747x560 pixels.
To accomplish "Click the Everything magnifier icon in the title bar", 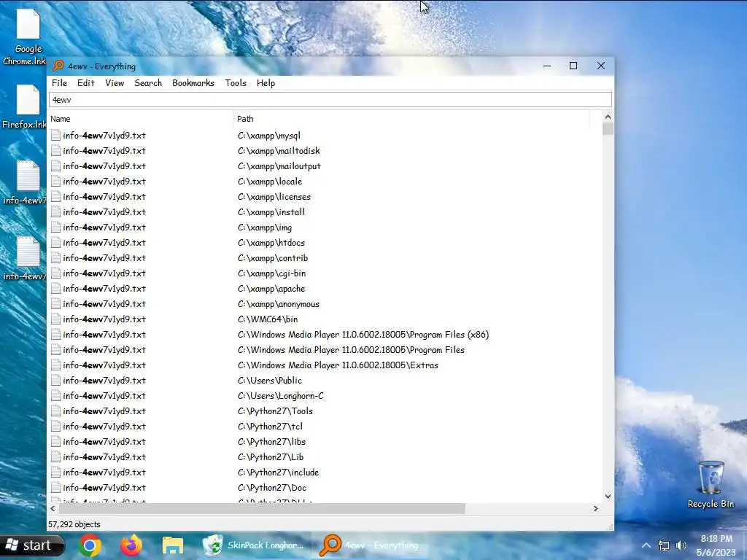I will point(58,66).
